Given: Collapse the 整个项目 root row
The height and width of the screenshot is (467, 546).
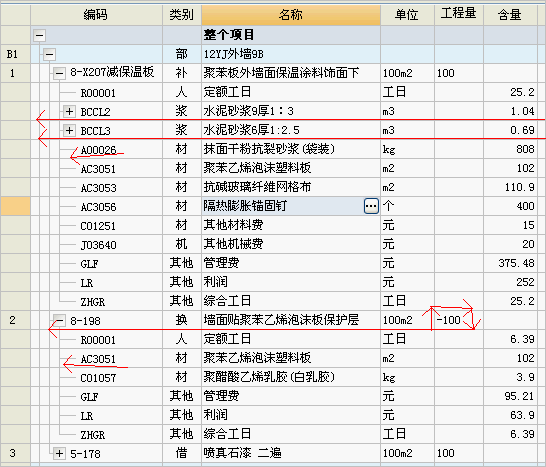Looking at the screenshot, I should pos(39,35).
